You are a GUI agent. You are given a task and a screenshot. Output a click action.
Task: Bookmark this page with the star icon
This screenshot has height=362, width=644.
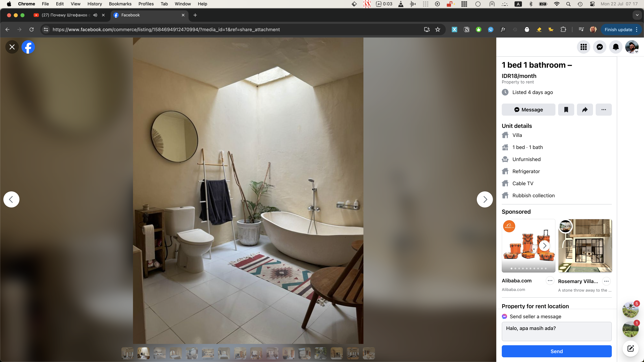pyautogui.click(x=438, y=29)
